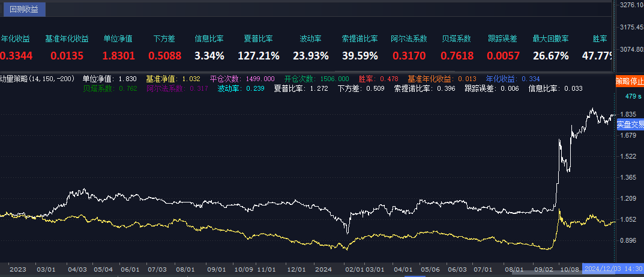The width and height of the screenshot is (644, 277).
Task: Click the 1.522 price axis label
Action: click(x=629, y=156)
